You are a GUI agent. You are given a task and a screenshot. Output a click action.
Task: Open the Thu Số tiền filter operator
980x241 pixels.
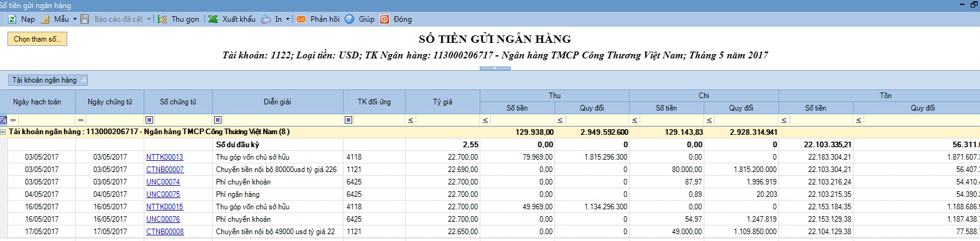click(x=485, y=120)
